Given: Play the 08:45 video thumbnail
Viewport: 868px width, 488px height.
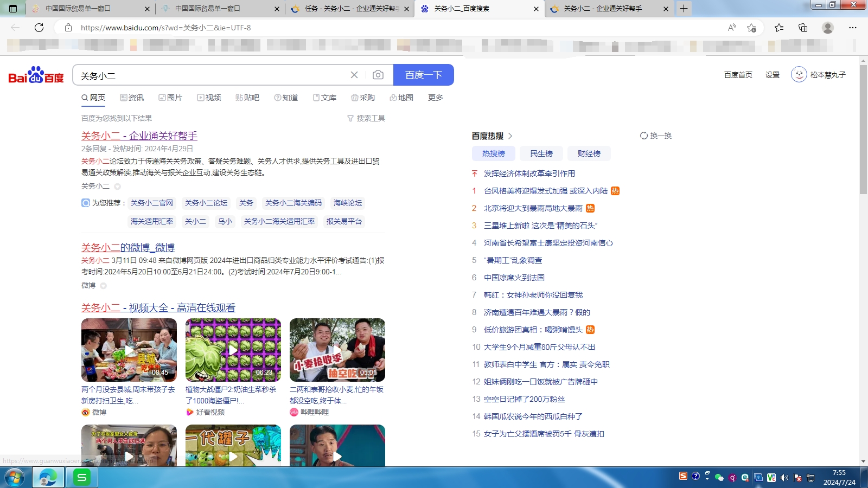Looking at the screenshot, I should point(129,350).
